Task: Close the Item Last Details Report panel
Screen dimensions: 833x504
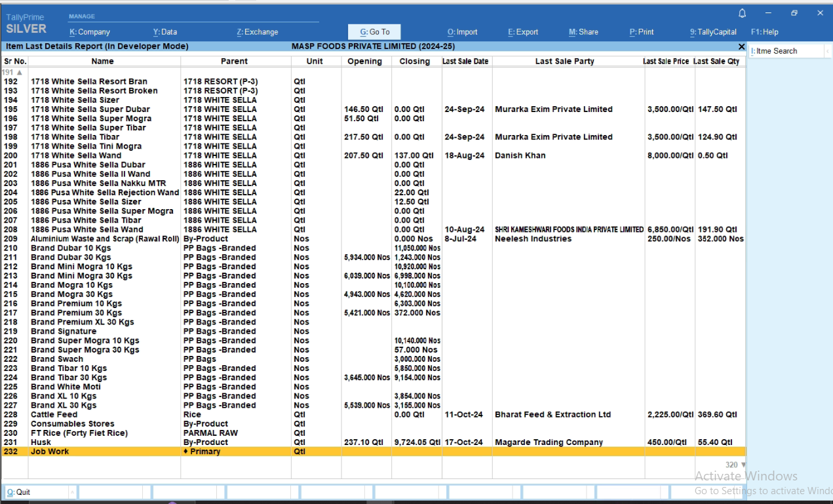Action: click(741, 47)
